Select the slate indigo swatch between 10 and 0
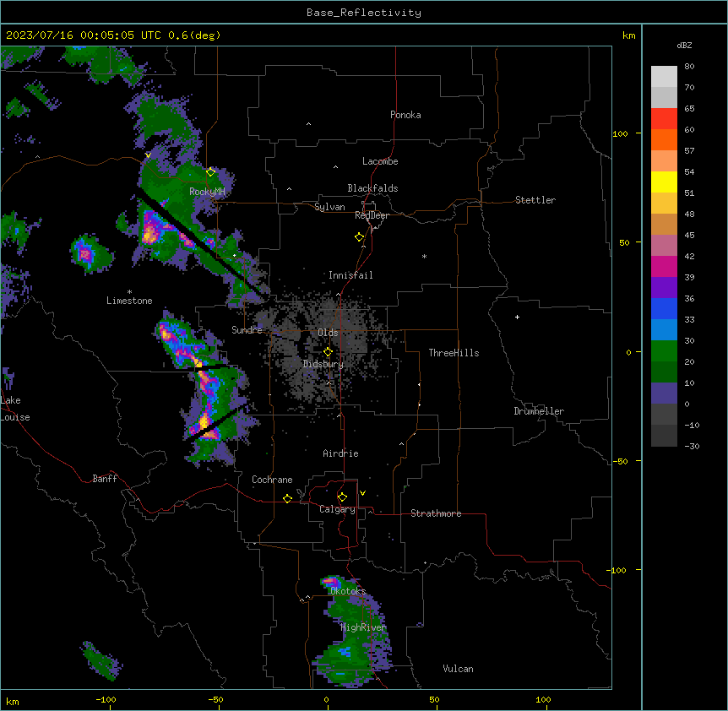 [x=664, y=393]
